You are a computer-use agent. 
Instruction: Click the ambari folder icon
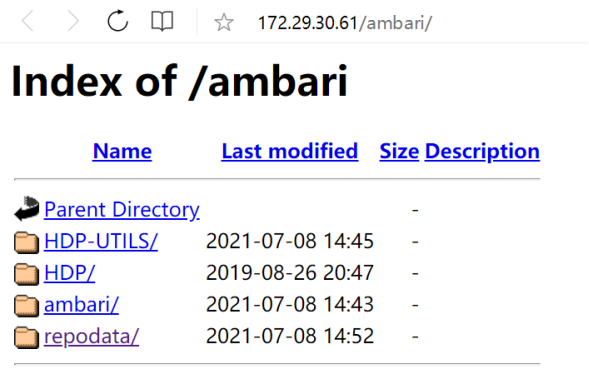pyautogui.click(x=27, y=306)
